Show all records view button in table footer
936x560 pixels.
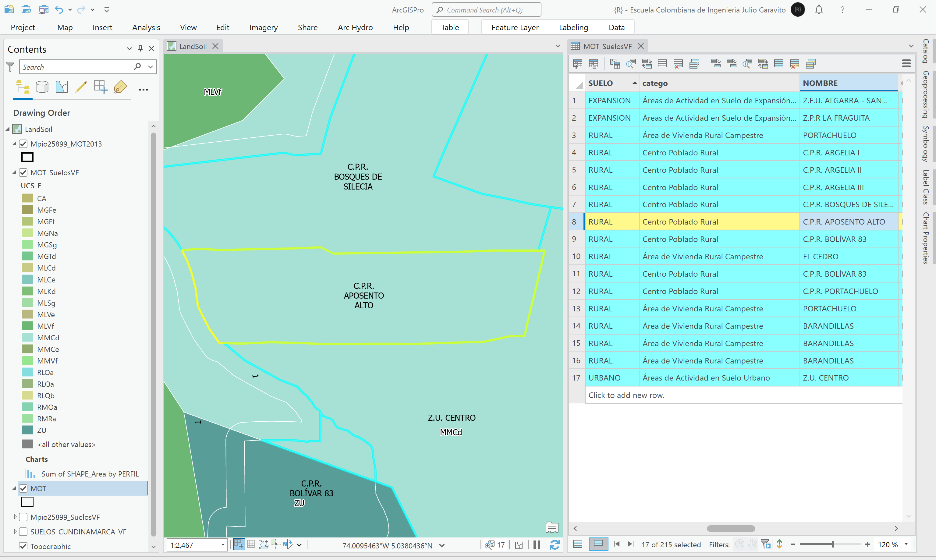pyautogui.click(x=578, y=544)
